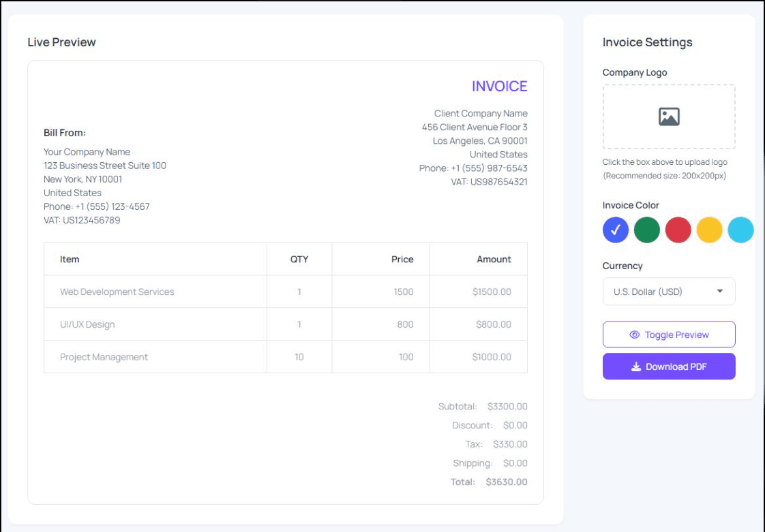Screen dimensions: 765x532
Task: Open the U.S. Dollar (USD) currency dropdown
Action: 669,292
